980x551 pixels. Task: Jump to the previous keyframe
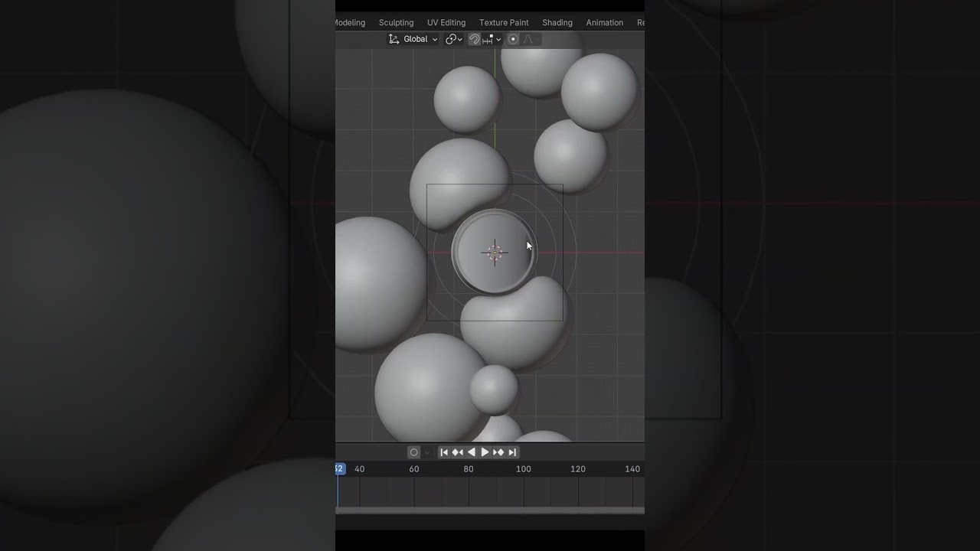(x=458, y=452)
